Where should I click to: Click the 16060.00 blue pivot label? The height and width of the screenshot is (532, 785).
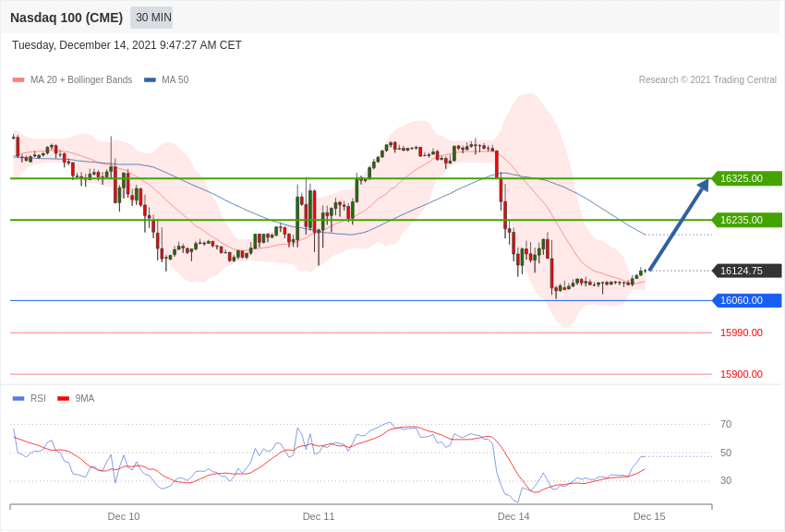[746, 301]
